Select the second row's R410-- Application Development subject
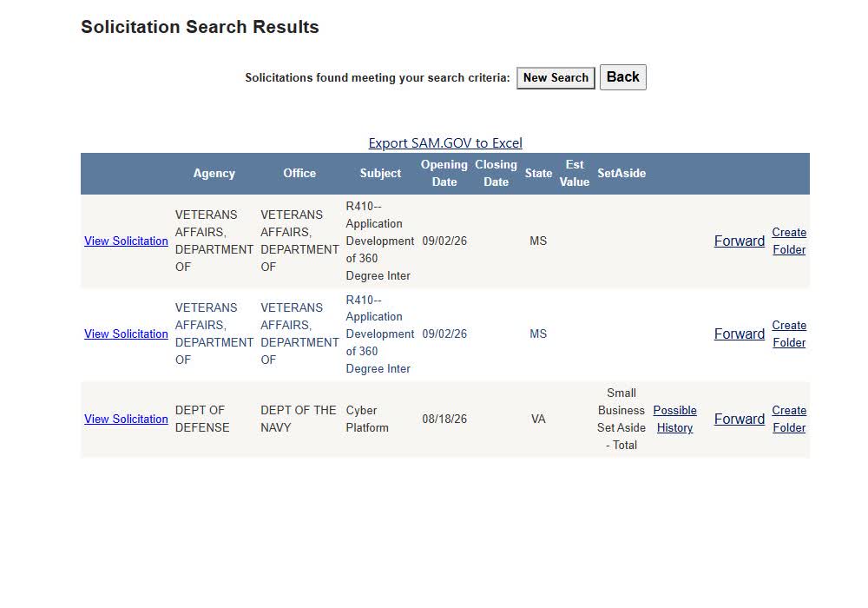 (380, 334)
